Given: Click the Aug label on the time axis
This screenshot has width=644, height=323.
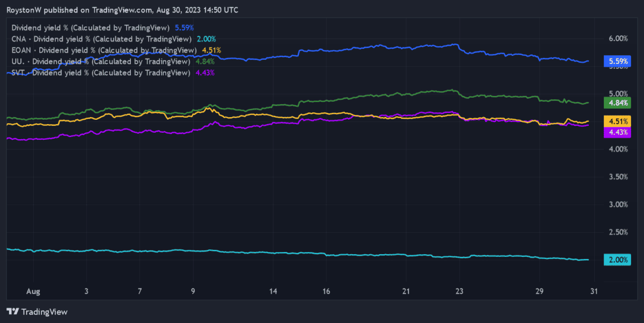Looking at the screenshot, I should pos(33,291).
